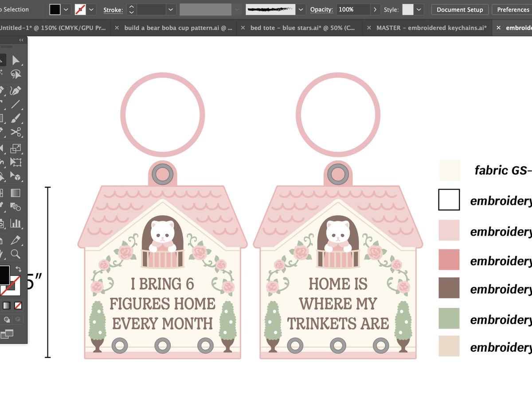This screenshot has height=417, width=532.
Task: Select the Gradient tool
Action: click(x=16, y=193)
